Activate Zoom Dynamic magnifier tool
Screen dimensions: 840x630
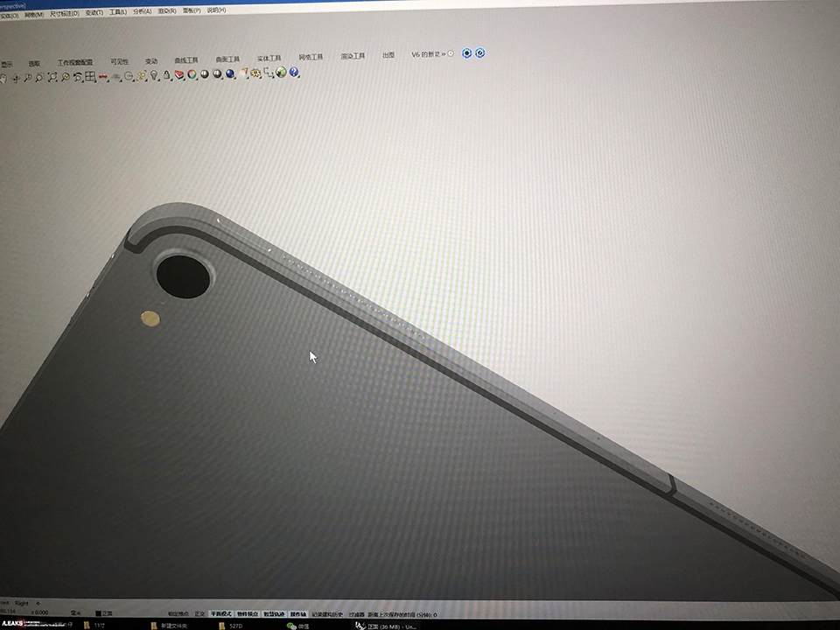(28, 78)
